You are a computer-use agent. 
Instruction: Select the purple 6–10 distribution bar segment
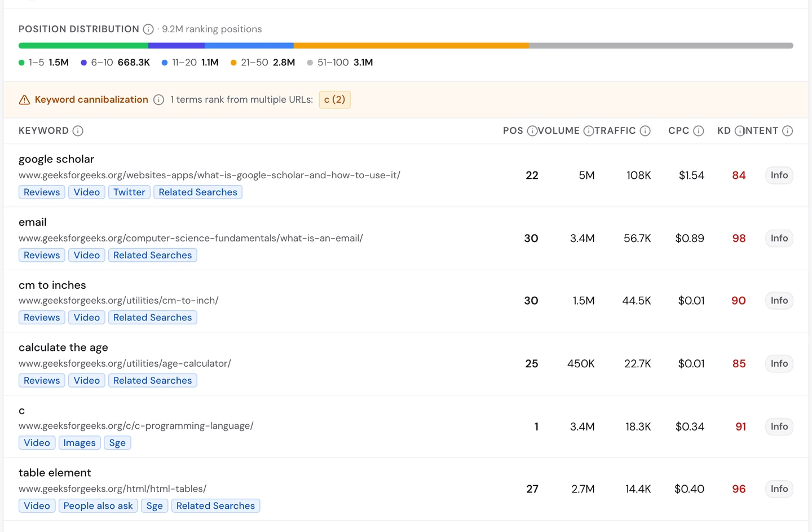pyautogui.click(x=176, y=46)
